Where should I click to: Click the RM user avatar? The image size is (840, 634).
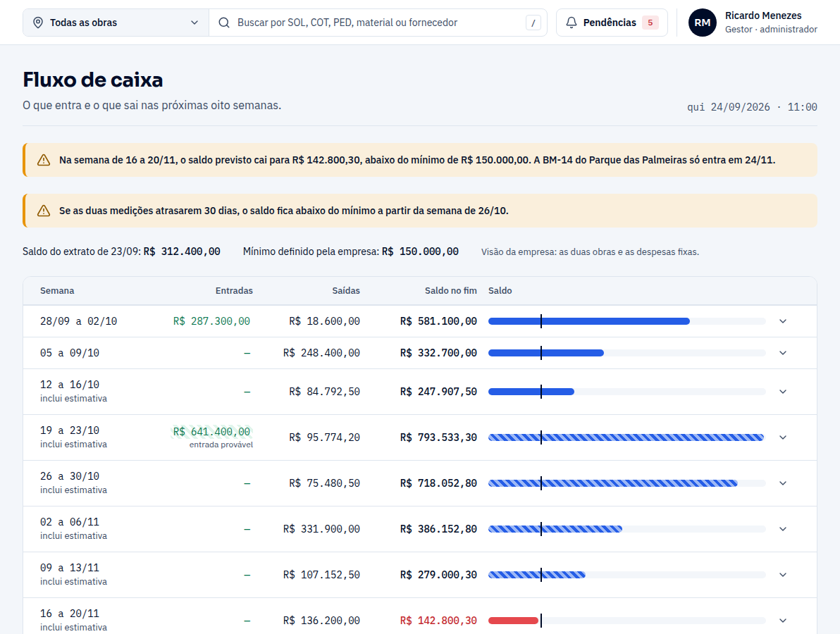click(x=703, y=23)
